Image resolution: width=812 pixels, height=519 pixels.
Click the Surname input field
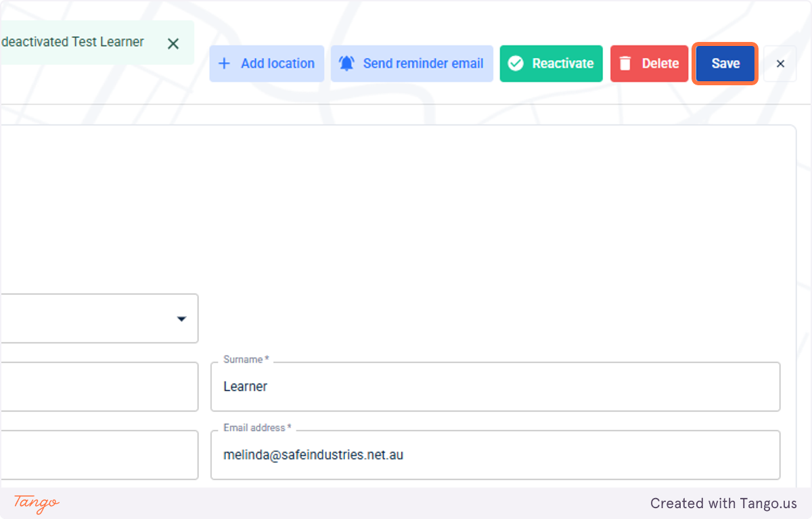pos(495,386)
